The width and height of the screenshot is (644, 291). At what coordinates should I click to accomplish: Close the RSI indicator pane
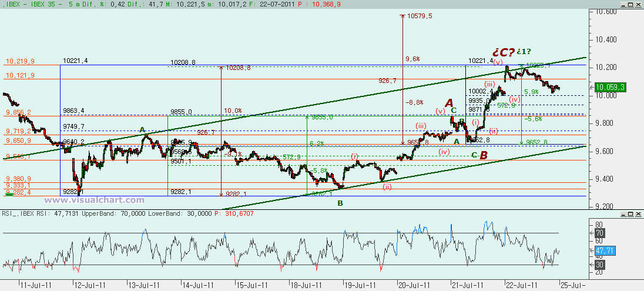point(638,214)
